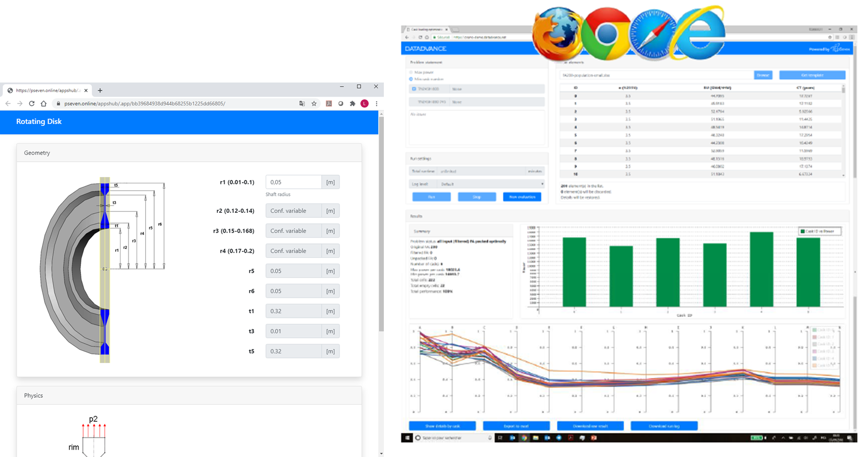Click the r4 Conf. variable field

(x=293, y=251)
